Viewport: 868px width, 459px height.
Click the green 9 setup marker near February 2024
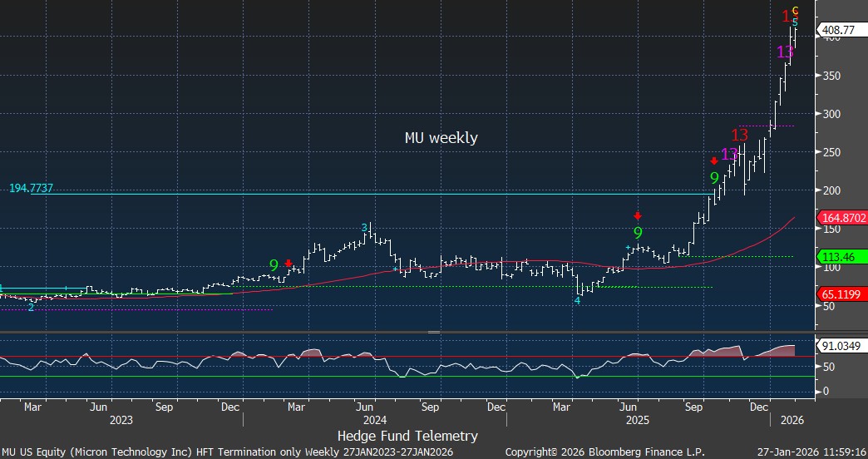click(274, 265)
